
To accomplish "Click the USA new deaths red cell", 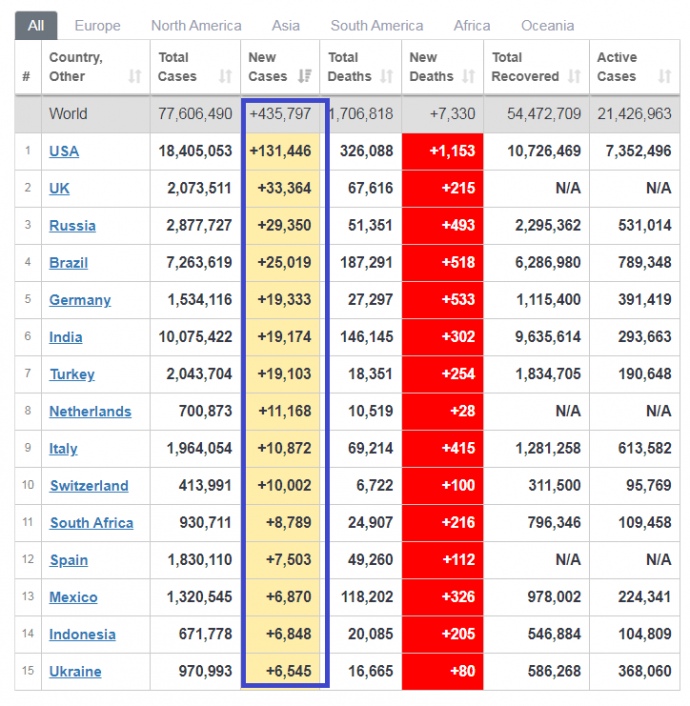I will [x=442, y=151].
